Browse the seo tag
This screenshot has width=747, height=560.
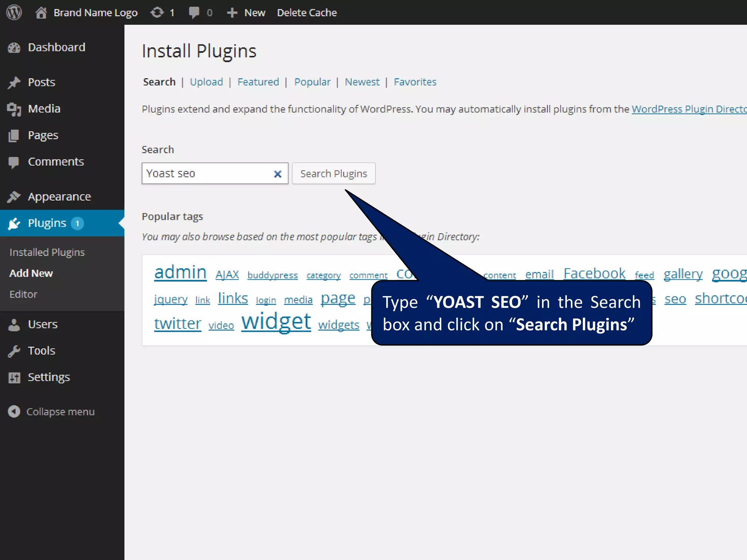tap(676, 299)
